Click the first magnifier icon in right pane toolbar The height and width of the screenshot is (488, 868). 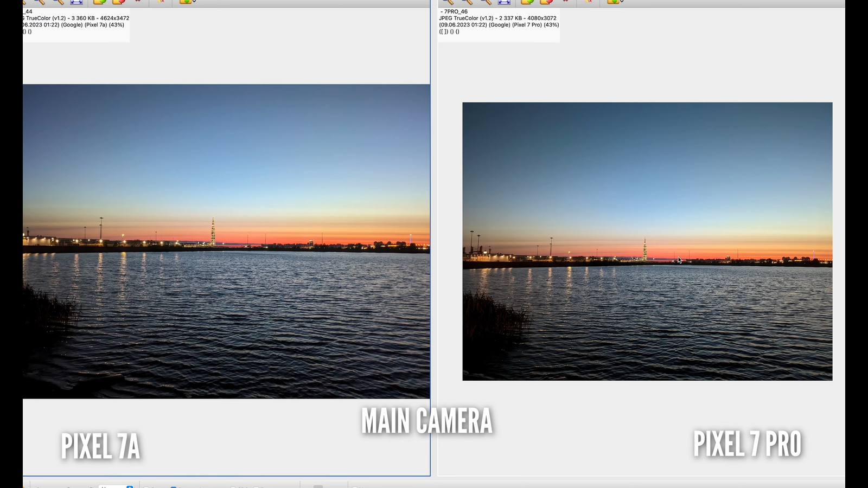tap(448, 2)
